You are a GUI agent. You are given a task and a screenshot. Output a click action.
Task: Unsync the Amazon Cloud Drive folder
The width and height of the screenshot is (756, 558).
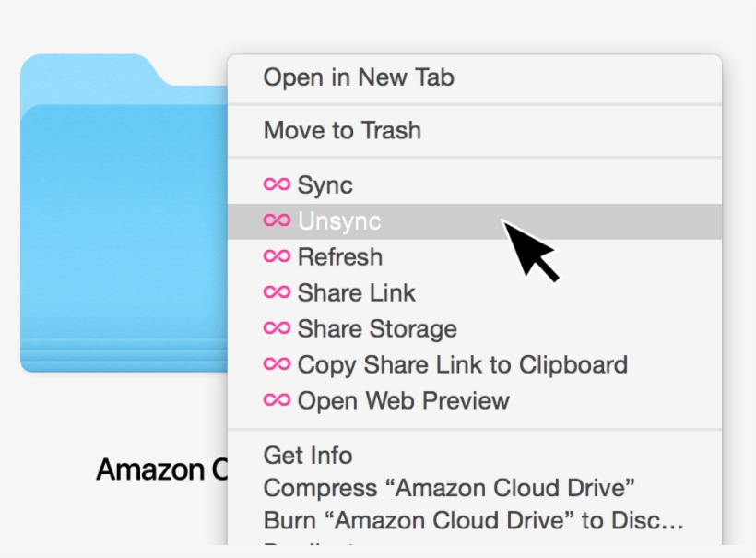339,220
